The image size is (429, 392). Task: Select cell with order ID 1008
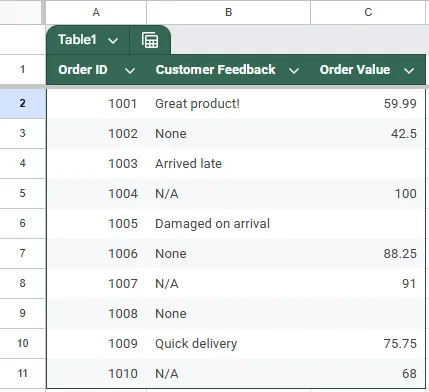(96, 314)
